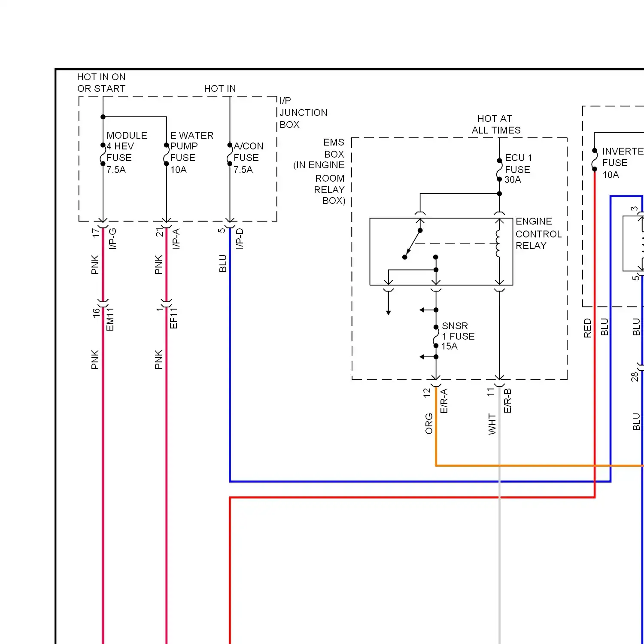
Task: Select the relay switch contact arm
Action: point(413,243)
